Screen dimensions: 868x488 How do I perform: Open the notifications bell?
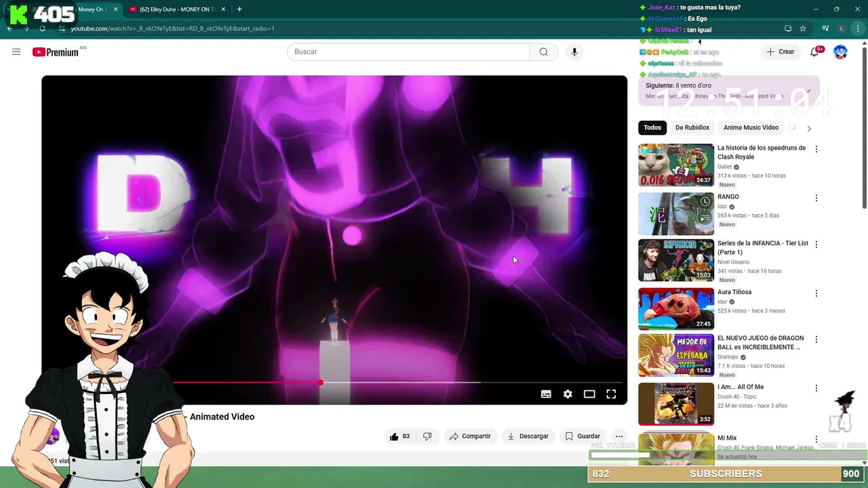point(816,52)
